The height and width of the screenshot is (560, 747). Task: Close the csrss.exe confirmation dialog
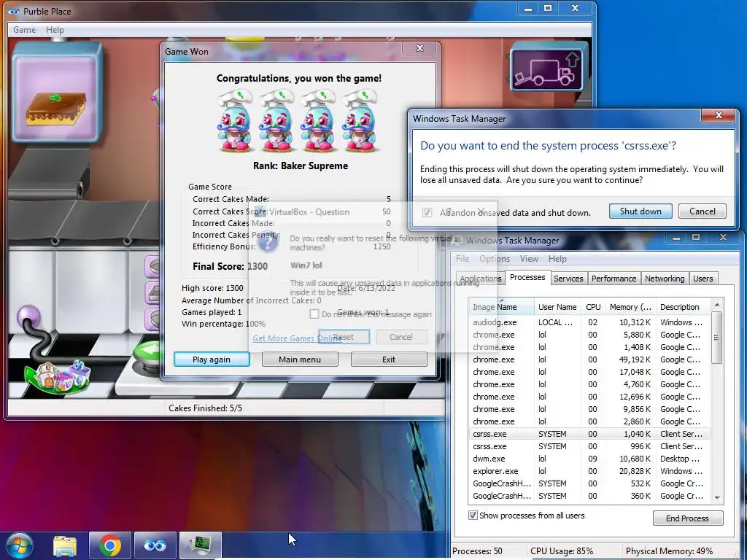point(719,115)
